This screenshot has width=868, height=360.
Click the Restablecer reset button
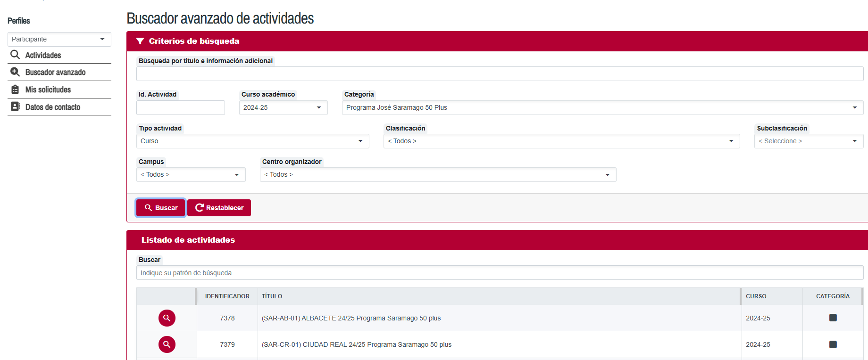(219, 208)
